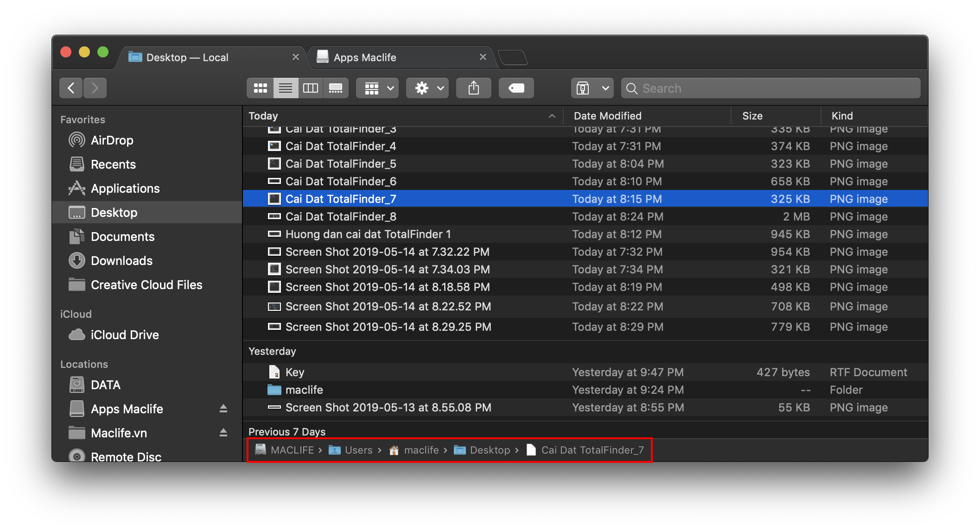Screen dimensions: 980x530
Task: Open Recents from the Favorites sidebar
Action: [114, 164]
